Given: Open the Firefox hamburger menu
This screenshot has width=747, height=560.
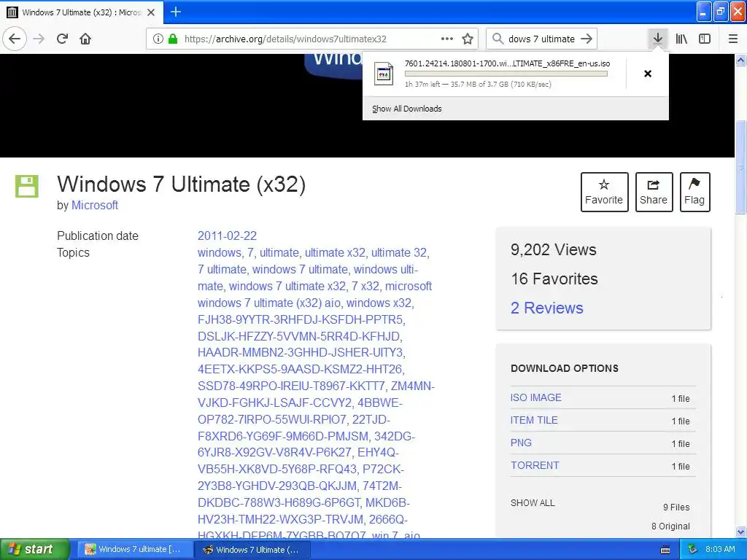Looking at the screenshot, I should pos(732,39).
